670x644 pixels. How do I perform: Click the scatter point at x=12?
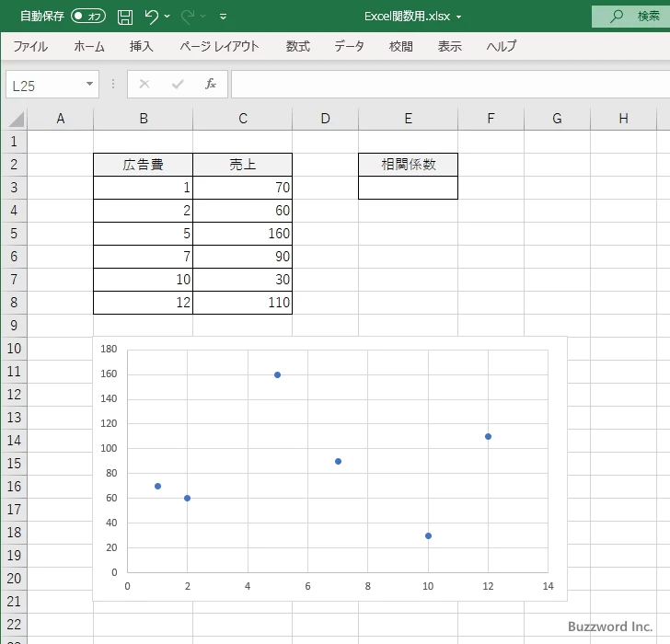coord(488,436)
